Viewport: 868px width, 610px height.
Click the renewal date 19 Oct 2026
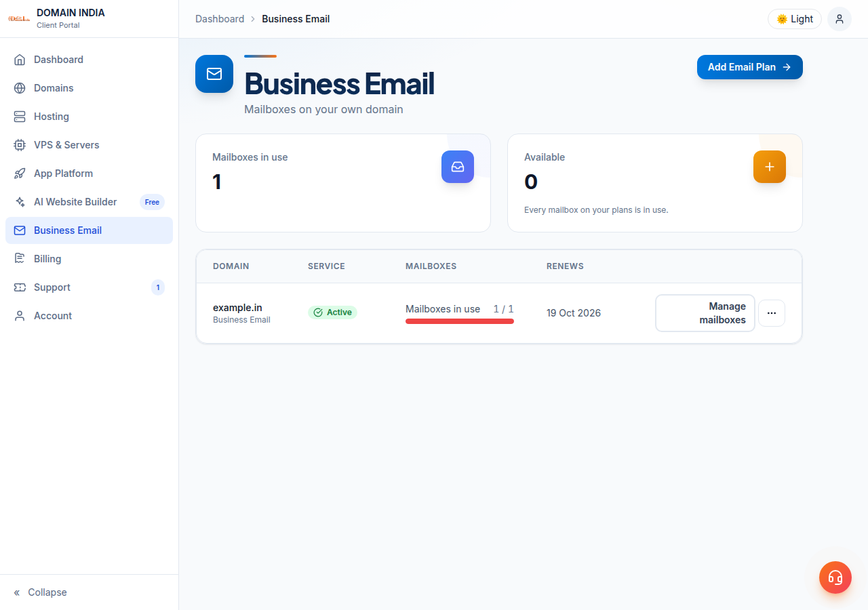click(574, 313)
